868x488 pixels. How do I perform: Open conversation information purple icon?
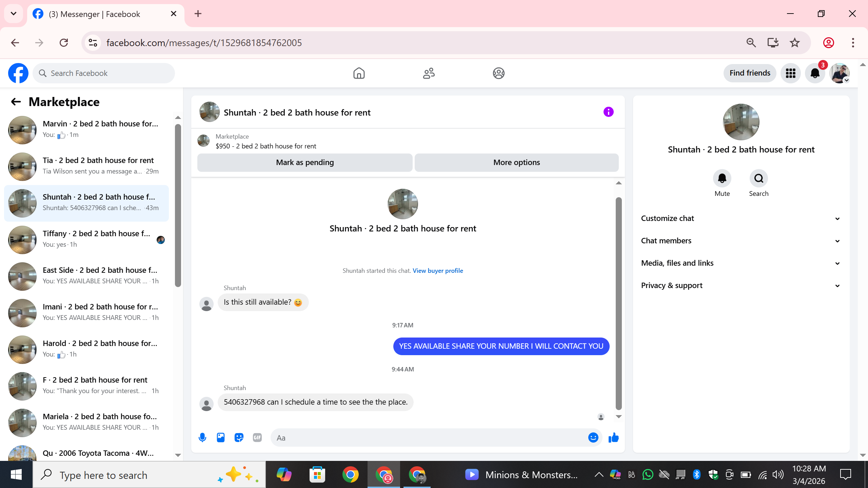point(608,112)
